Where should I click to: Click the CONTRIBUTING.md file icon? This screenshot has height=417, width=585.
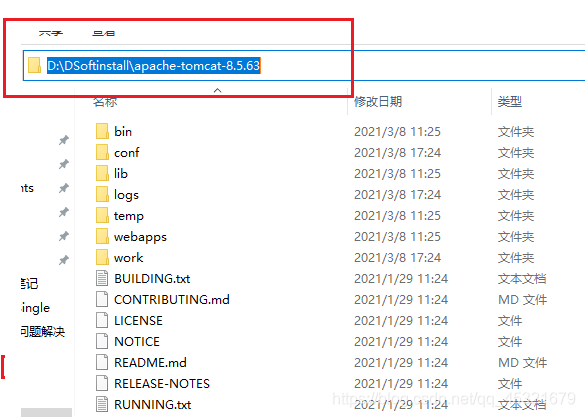[102, 300]
